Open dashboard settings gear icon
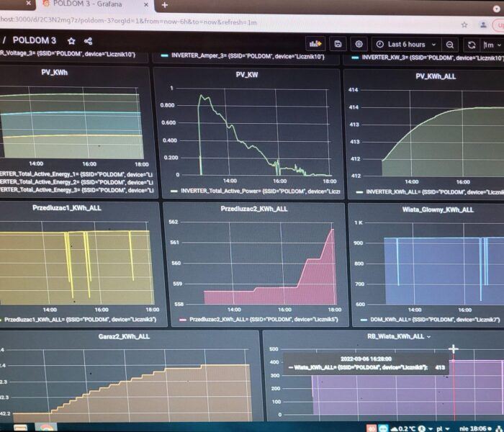 tap(359, 44)
